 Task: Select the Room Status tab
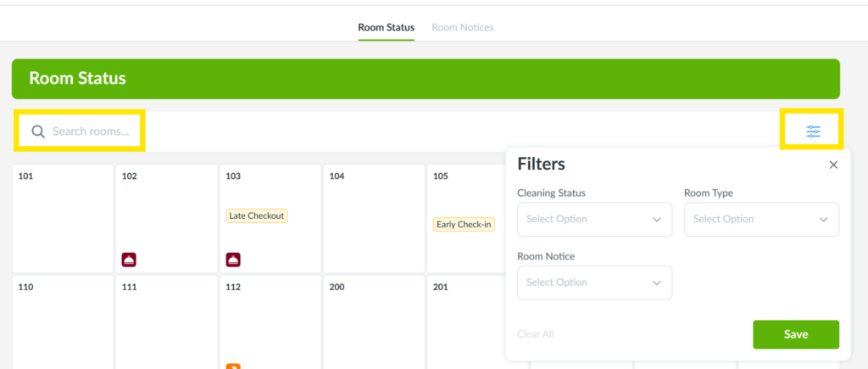point(386,27)
